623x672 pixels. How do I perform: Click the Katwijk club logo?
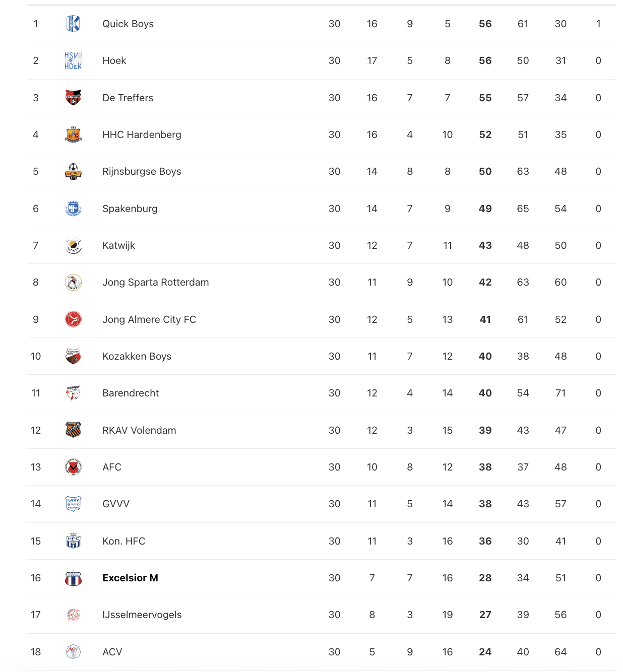pyautogui.click(x=73, y=245)
